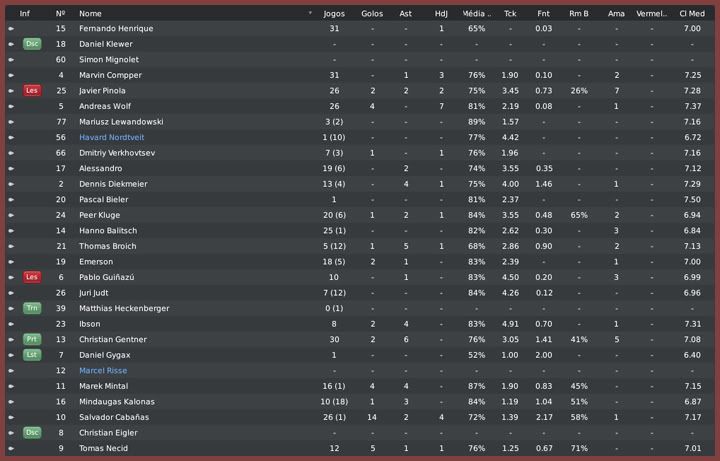Click Daniel Klewer's green Dsc status badge

(32, 44)
